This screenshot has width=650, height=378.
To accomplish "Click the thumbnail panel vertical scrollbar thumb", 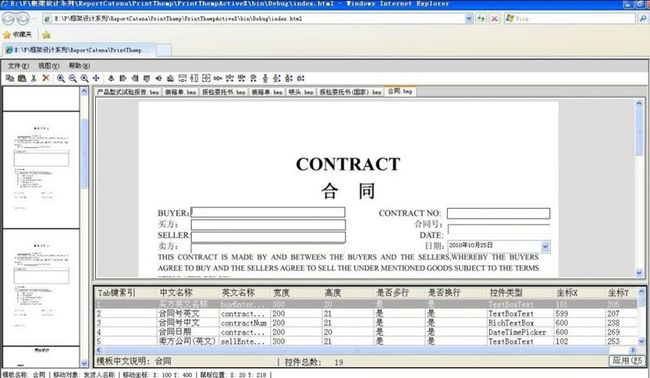I will tap(85, 153).
